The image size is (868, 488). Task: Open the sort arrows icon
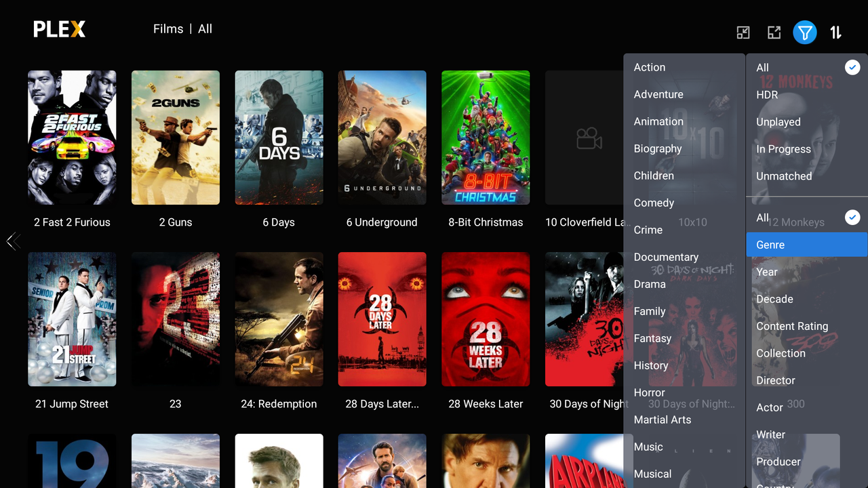click(x=836, y=32)
